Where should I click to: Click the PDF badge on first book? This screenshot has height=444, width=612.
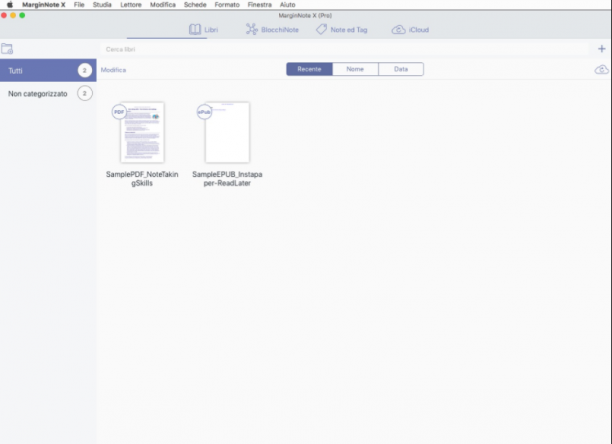[119, 112]
